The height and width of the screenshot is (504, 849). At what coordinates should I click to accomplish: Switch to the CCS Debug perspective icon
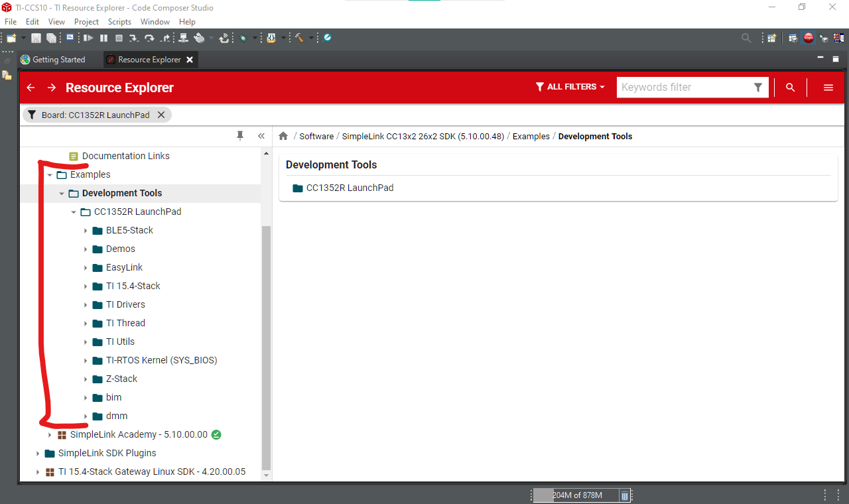click(824, 38)
